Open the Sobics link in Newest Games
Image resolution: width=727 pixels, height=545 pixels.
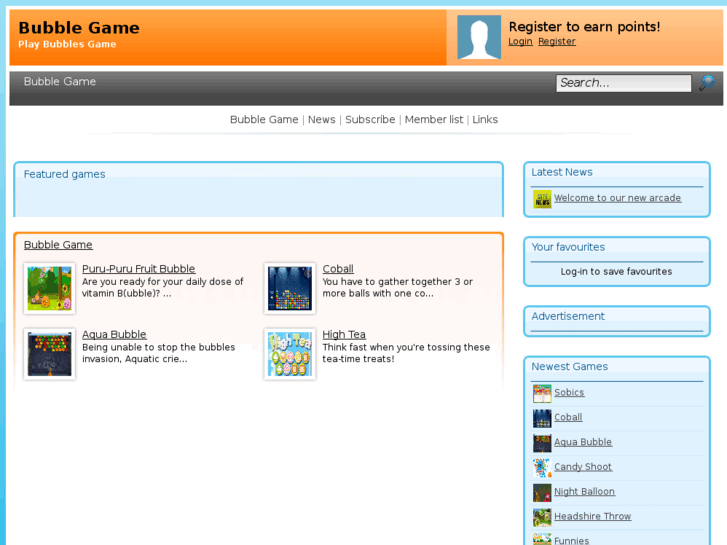click(569, 392)
